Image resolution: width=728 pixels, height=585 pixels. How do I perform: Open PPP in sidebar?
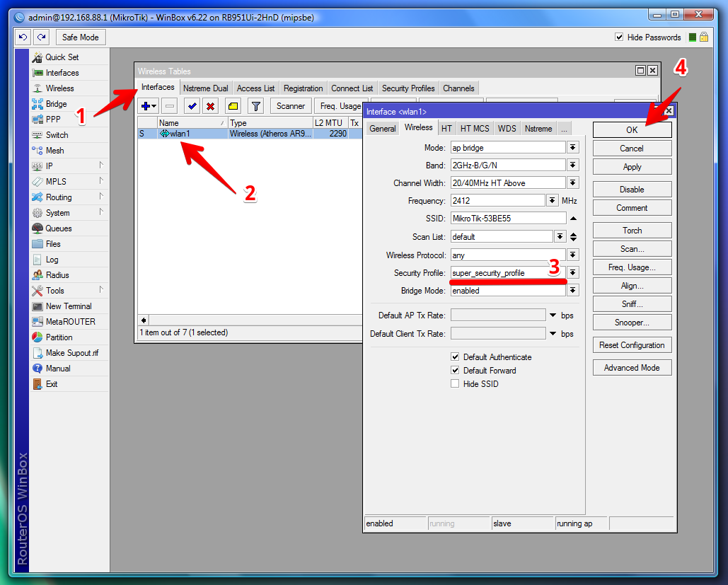point(53,120)
